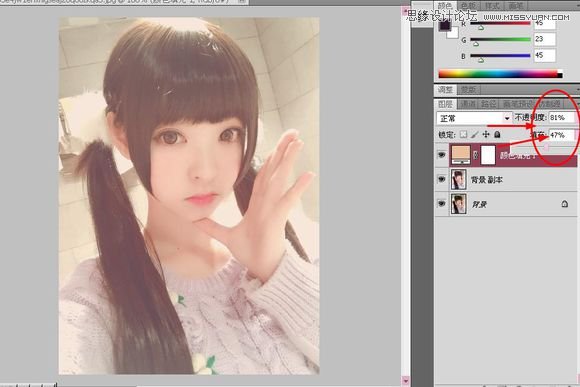Click the B value field showing 45

[544, 55]
